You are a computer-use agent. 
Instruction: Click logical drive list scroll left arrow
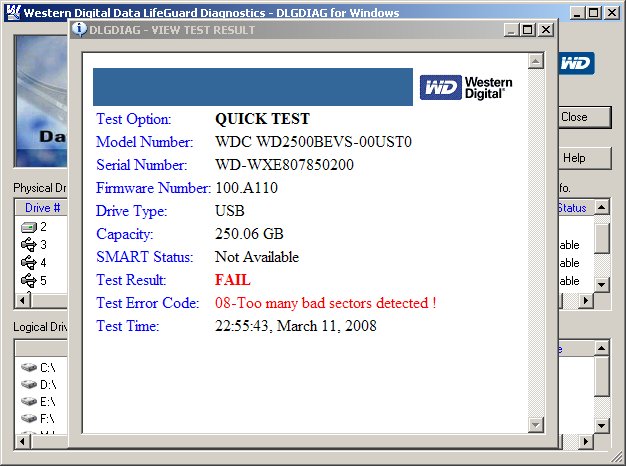coord(23,441)
